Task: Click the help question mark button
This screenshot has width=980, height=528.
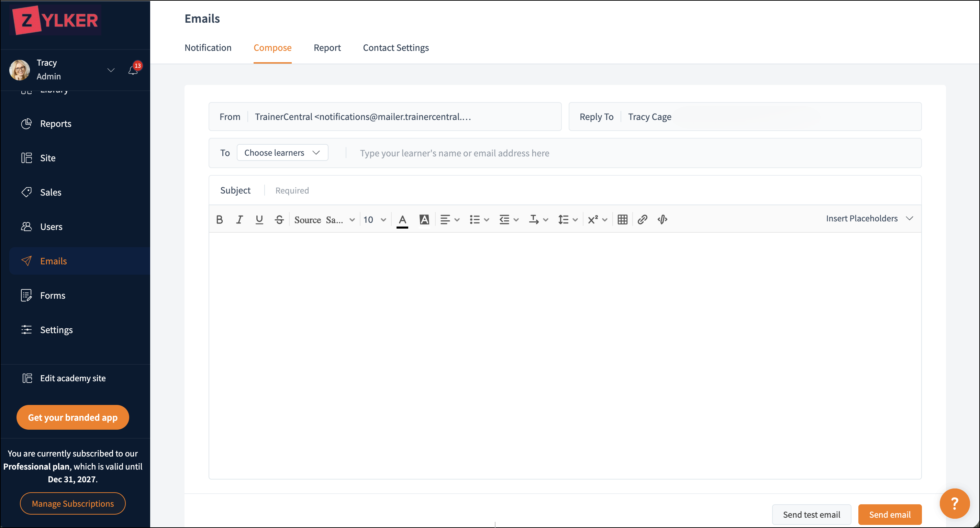Action: pos(955,504)
